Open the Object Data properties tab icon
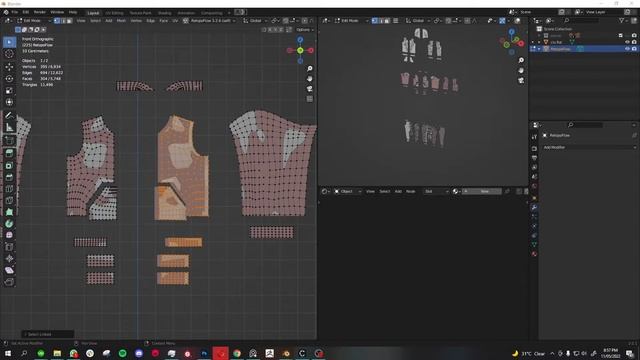 534,244
